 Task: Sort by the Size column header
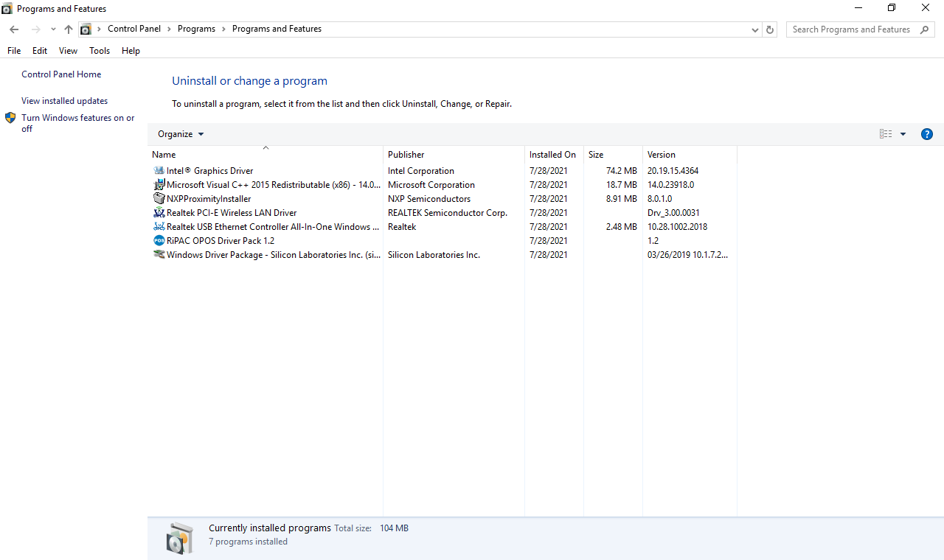[x=613, y=155]
